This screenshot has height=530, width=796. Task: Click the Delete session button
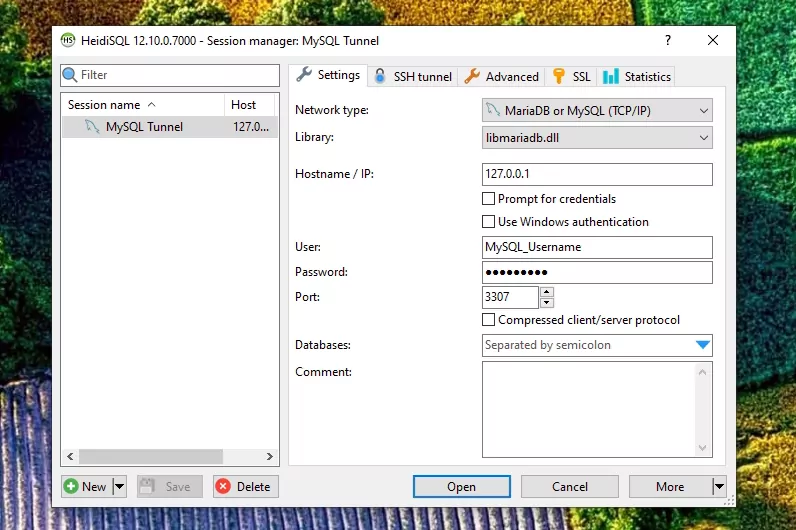246,486
